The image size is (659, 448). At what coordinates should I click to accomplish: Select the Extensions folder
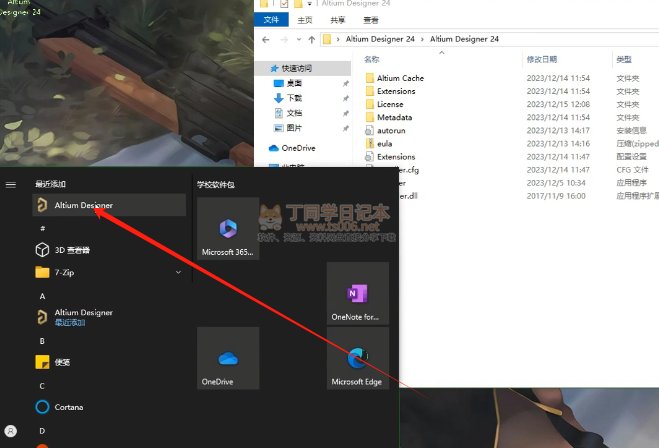pyautogui.click(x=396, y=91)
